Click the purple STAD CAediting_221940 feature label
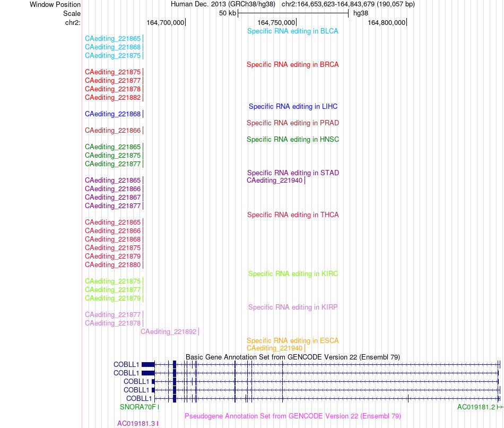Screen dimensions: 504x428 pyautogui.click(x=274, y=181)
